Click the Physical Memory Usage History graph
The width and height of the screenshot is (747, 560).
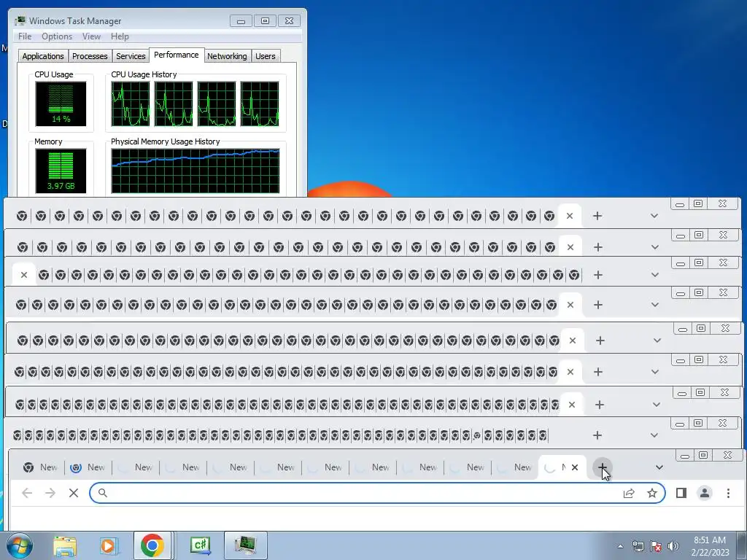coord(196,171)
